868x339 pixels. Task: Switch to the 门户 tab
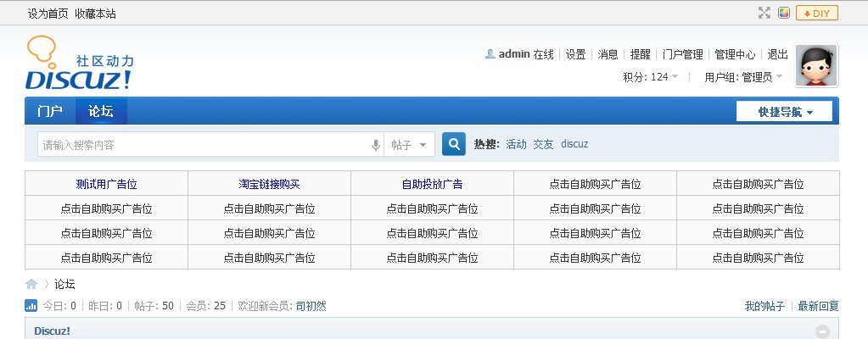click(50, 111)
